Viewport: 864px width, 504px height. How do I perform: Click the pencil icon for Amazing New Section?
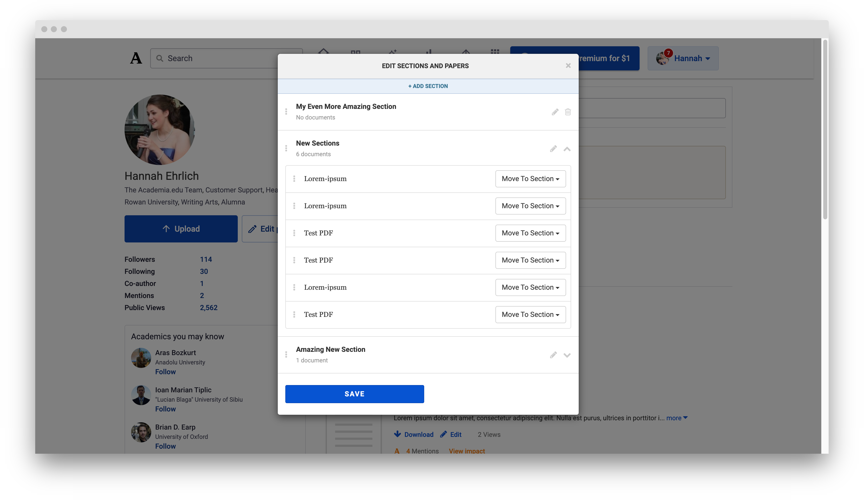pyautogui.click(x=553, y=355)
